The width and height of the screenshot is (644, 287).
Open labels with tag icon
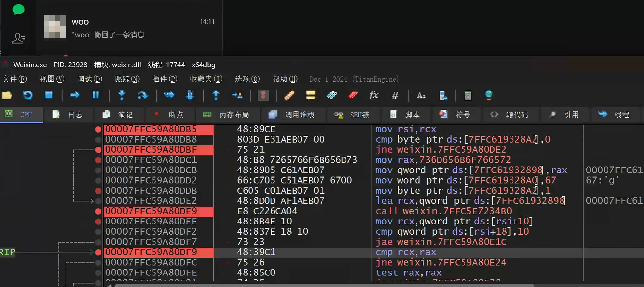tap(332, 95)
